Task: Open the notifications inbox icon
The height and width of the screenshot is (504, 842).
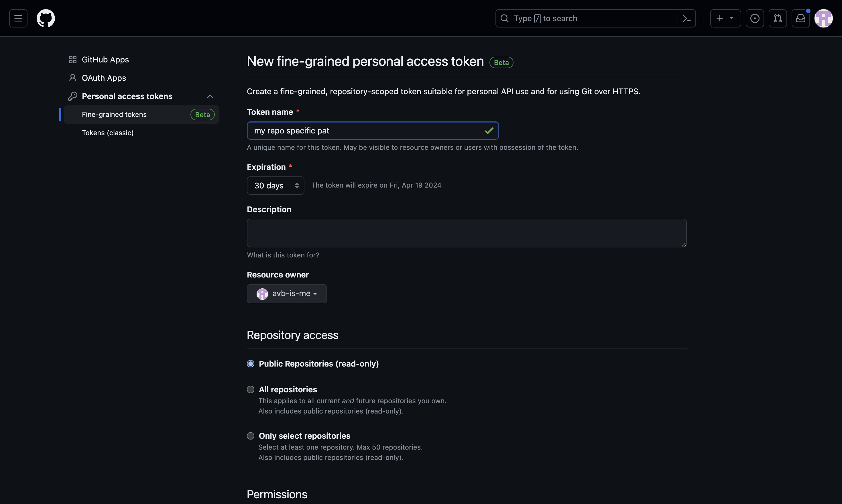Action: click(x=801, y=18)
